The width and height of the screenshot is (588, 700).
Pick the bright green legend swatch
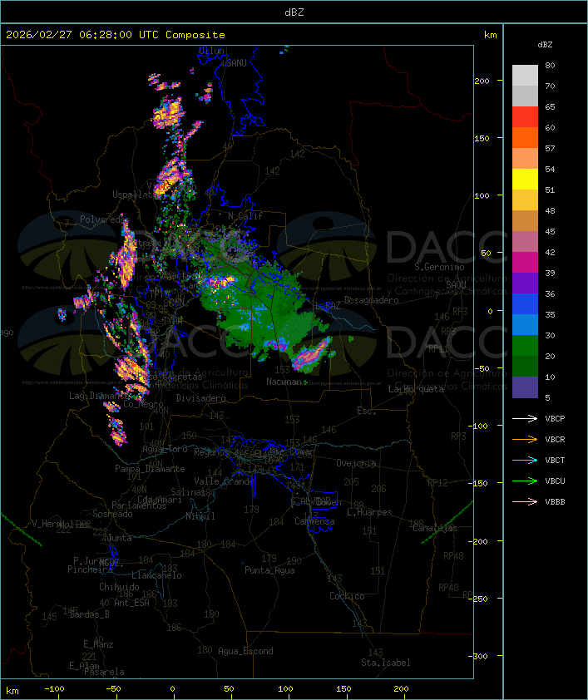[x=525, y=345]
